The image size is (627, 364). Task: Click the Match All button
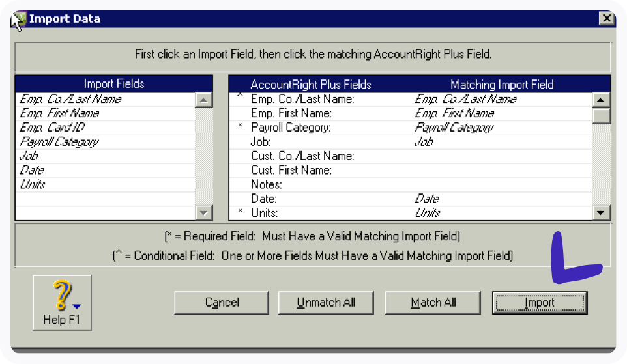tap(433, 303)
